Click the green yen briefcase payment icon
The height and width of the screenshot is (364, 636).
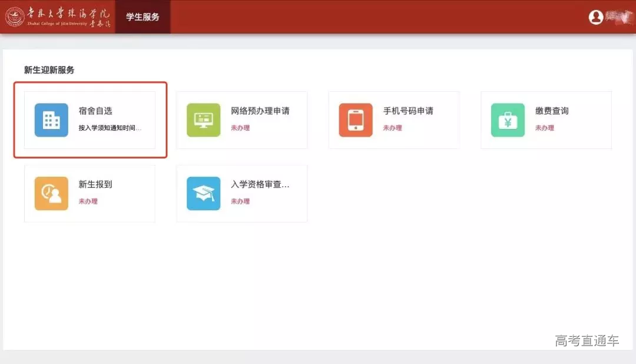[x=508, y=120]
